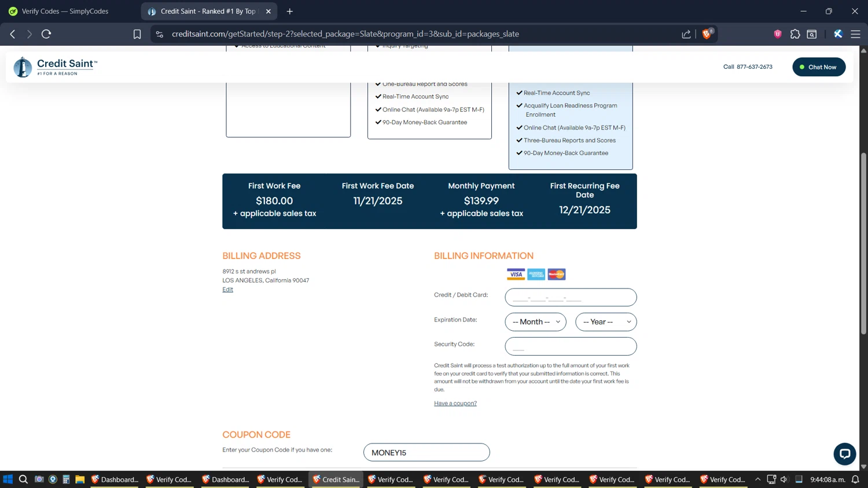Open a new browser tab

(x=290, y=11)
